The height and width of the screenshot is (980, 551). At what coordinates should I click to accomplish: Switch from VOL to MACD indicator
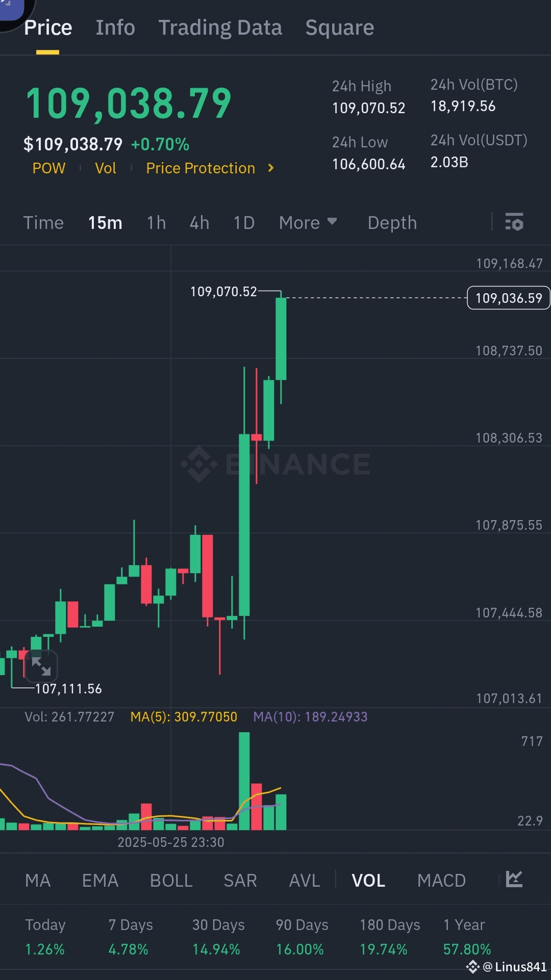click(442, 881)
